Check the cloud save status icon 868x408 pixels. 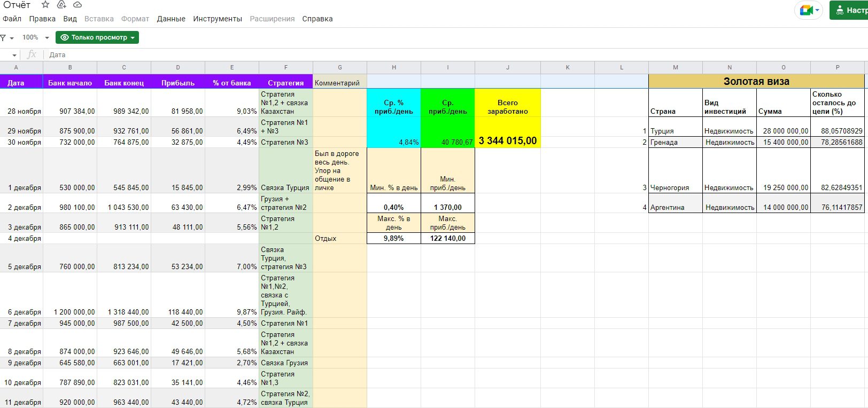coord(77,5)
